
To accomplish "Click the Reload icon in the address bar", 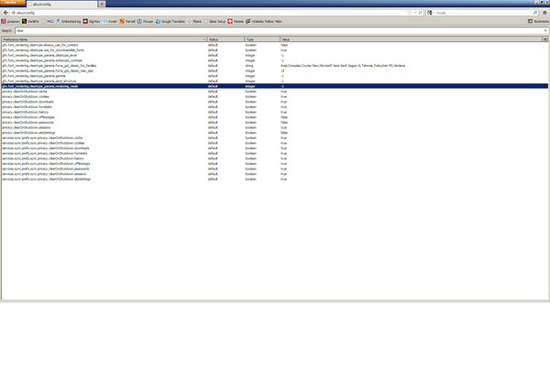I will [x=420, y=13].
